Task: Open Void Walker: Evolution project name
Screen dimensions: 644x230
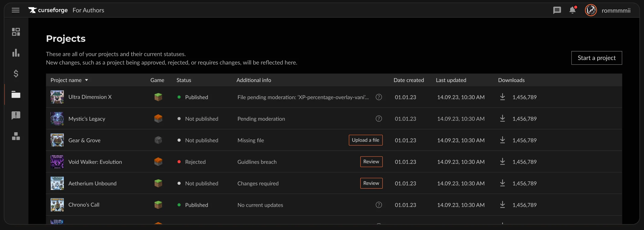Action: point(95,162)
